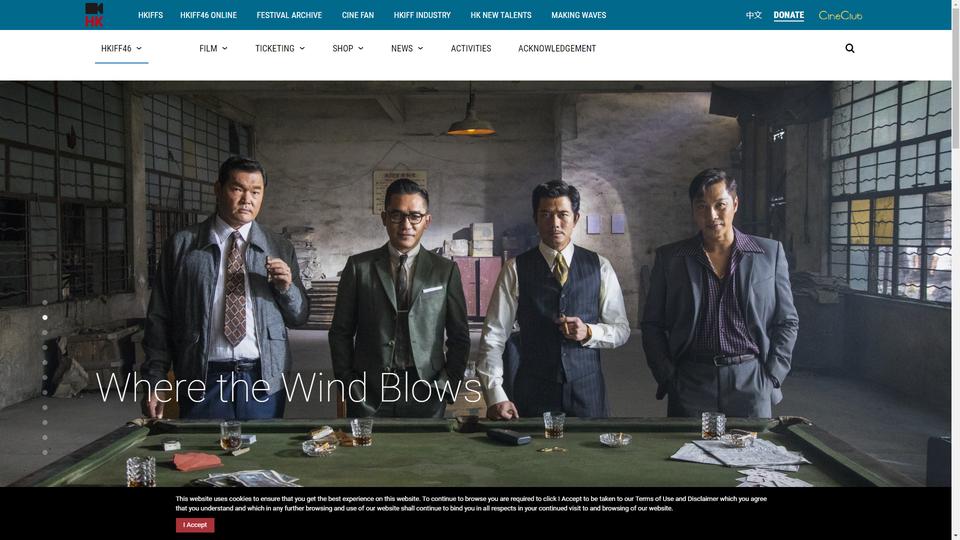Screen dimensions: 960x540
Task: Open the HKIFF INDUSTRY link
Action: pyautogui.click(x=422, y=15)
